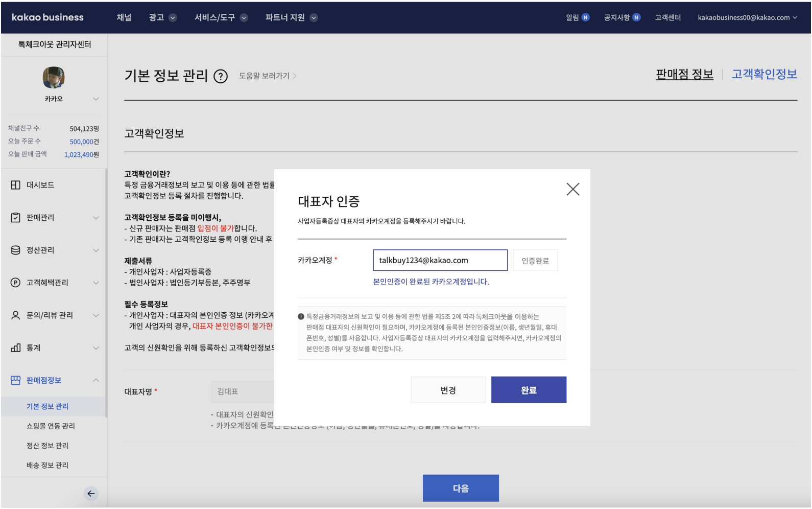Collapse sidebar with the back arrow button
This screenshot has height=509, width=812.
point(90,493)
